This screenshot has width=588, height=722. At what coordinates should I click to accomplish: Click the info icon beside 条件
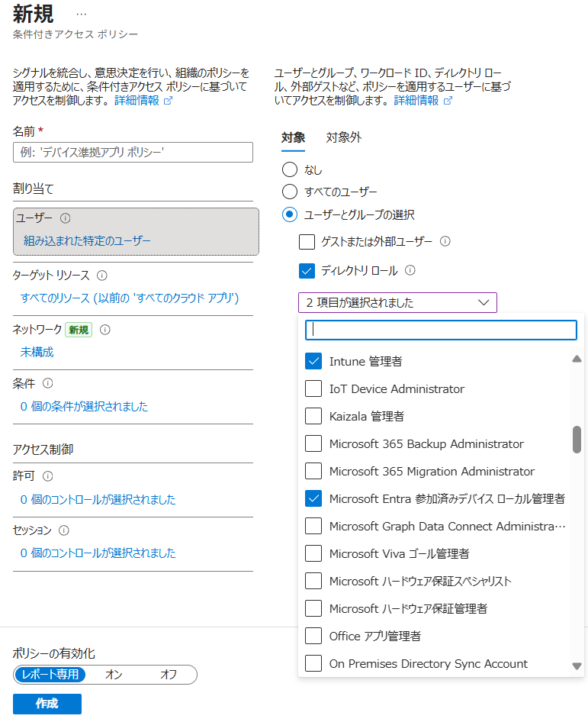pyautogui.click(x=47, y=383)
